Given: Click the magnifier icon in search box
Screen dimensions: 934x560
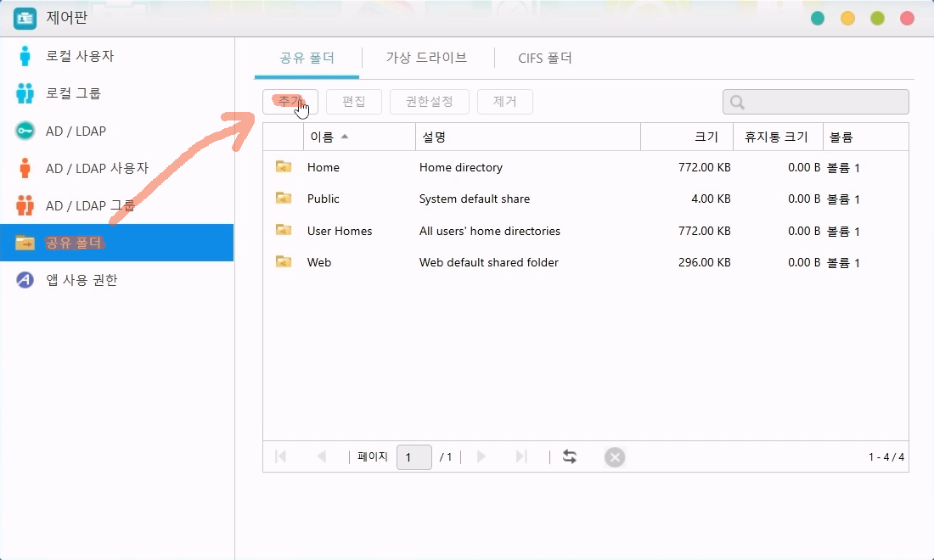Looking at the screenshot, I should 737,103.
